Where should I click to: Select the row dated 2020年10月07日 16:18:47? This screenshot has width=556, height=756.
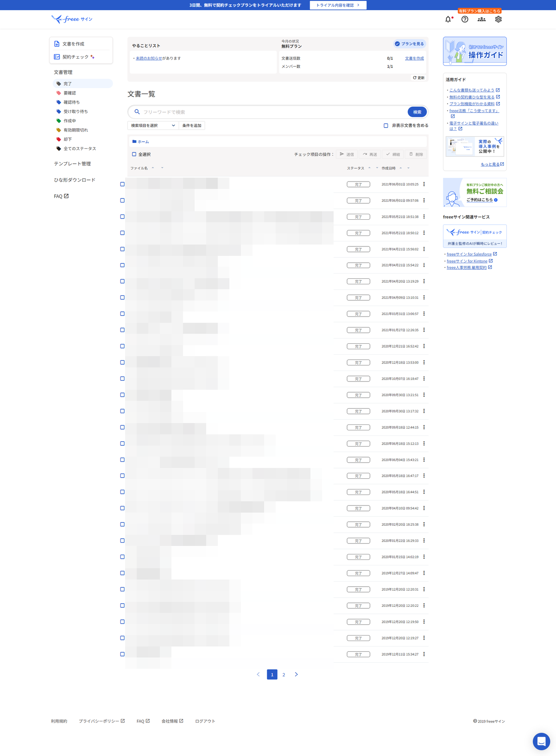(122, 379)
